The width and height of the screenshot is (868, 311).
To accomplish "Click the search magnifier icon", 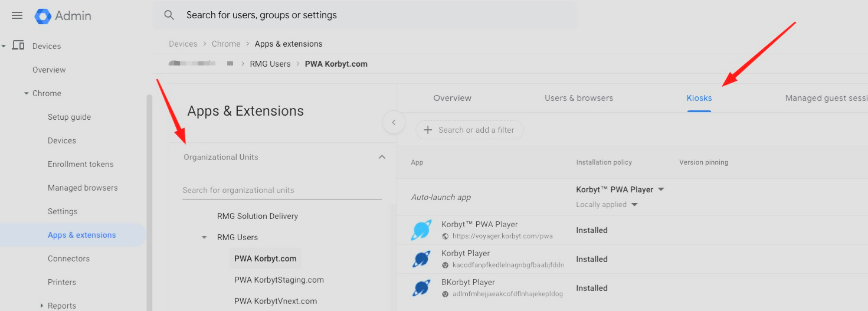I will [169, 15].
